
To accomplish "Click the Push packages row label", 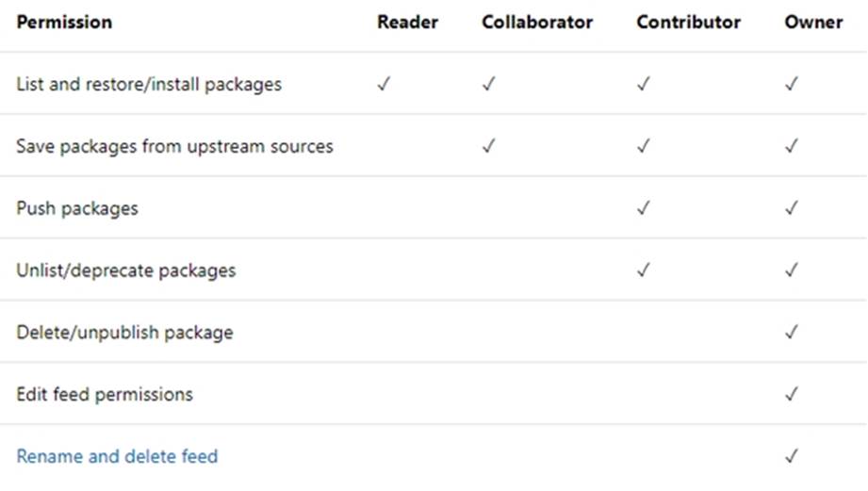I will click(x=77, y=208).
